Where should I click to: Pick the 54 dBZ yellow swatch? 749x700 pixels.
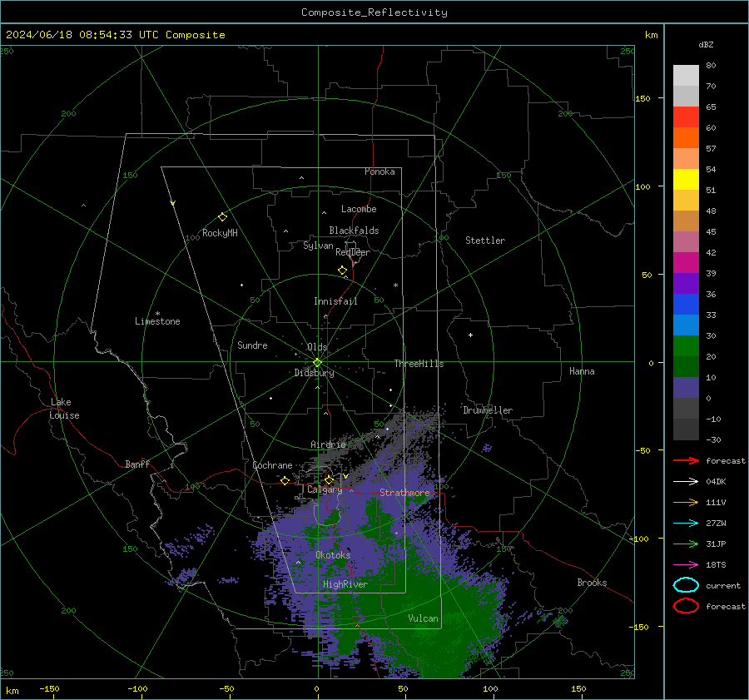686,180
